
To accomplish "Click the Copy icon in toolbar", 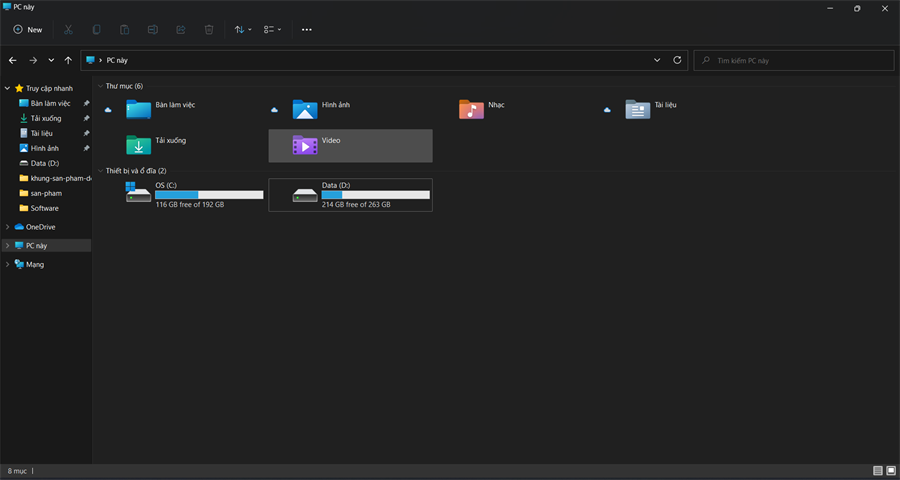I will tap(96, 29).
